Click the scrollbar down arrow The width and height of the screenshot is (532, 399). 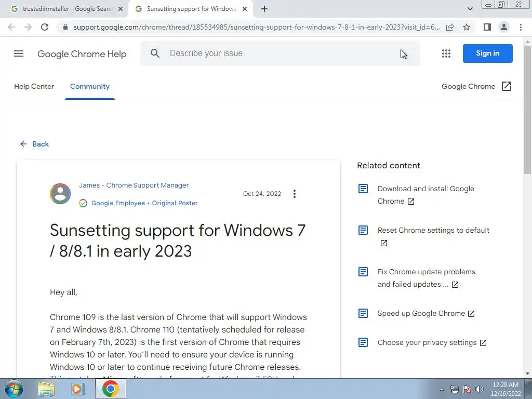coord(527,374)
